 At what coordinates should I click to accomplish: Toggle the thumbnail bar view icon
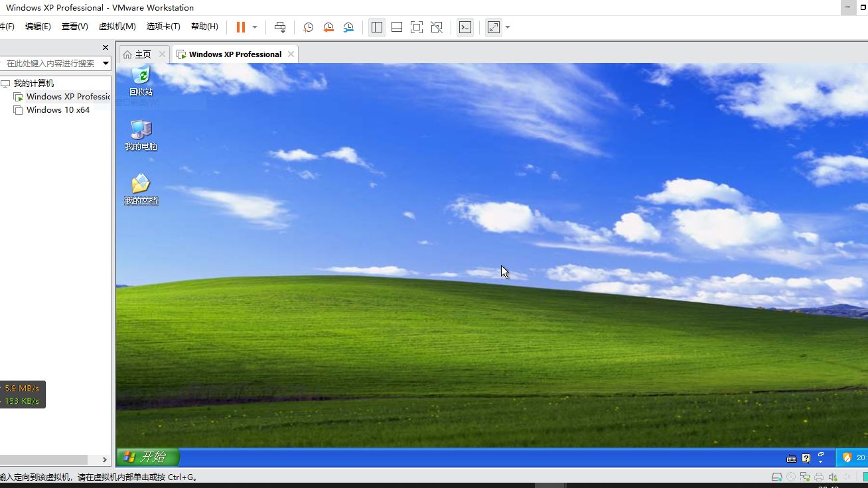397,27
